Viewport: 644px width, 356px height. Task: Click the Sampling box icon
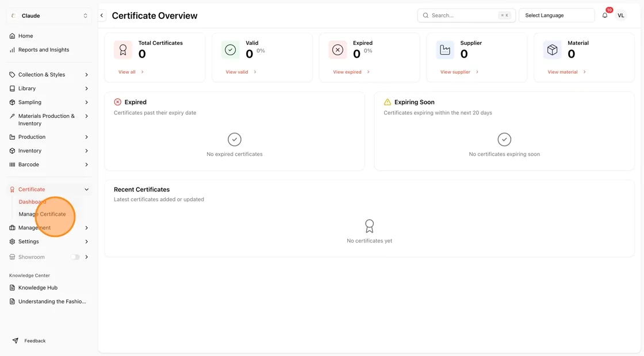[12, 102]
